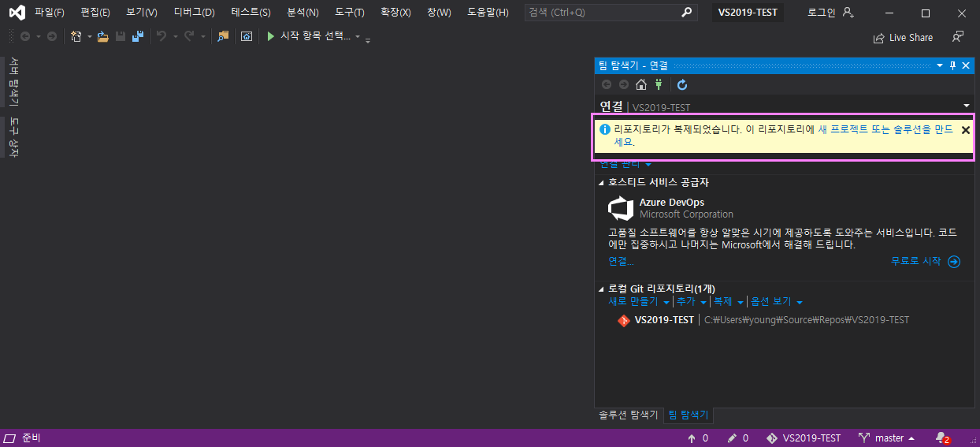Switch to the 솔루션 탐색기 tab
980x447 pixels.
[x=628, y=415]
